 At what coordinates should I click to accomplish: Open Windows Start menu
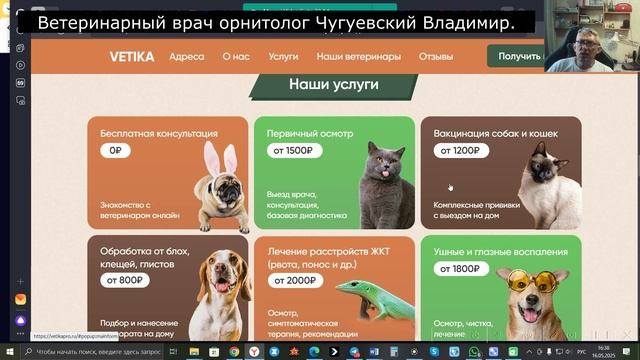tap(10, 351)
